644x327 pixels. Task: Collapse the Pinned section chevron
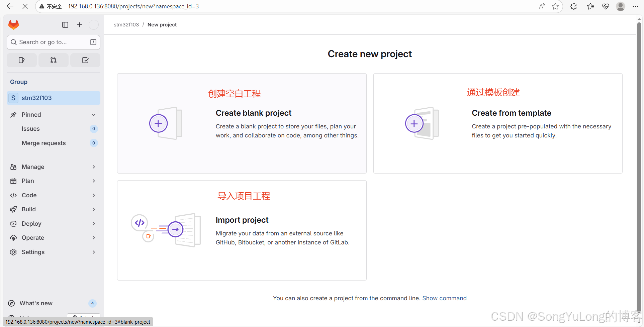click(94, 115)
